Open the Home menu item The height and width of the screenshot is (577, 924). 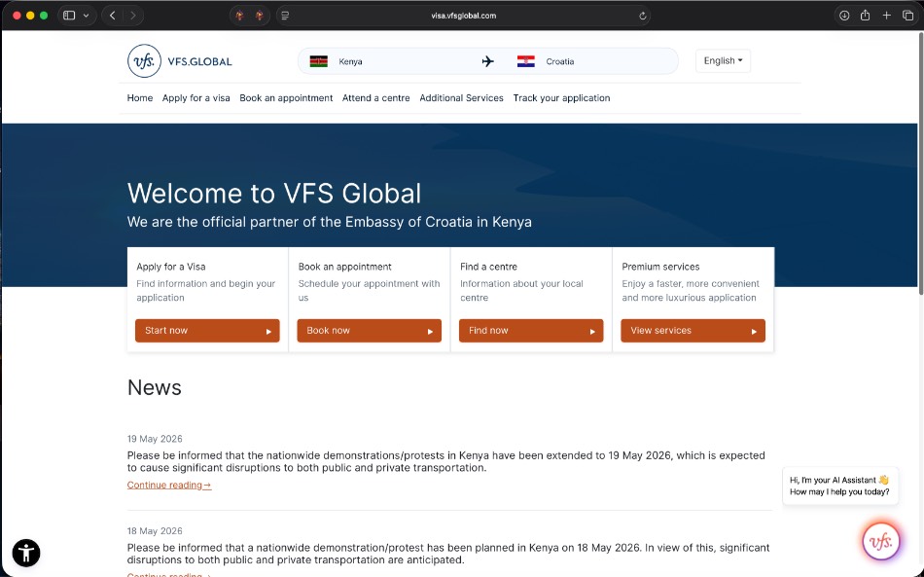click(140, 98)
